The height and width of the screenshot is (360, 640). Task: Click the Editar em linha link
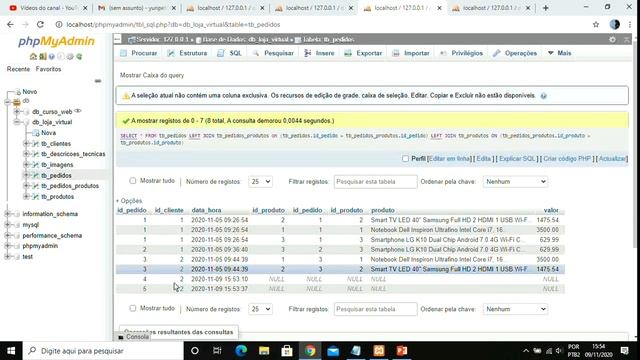[450, 159]
